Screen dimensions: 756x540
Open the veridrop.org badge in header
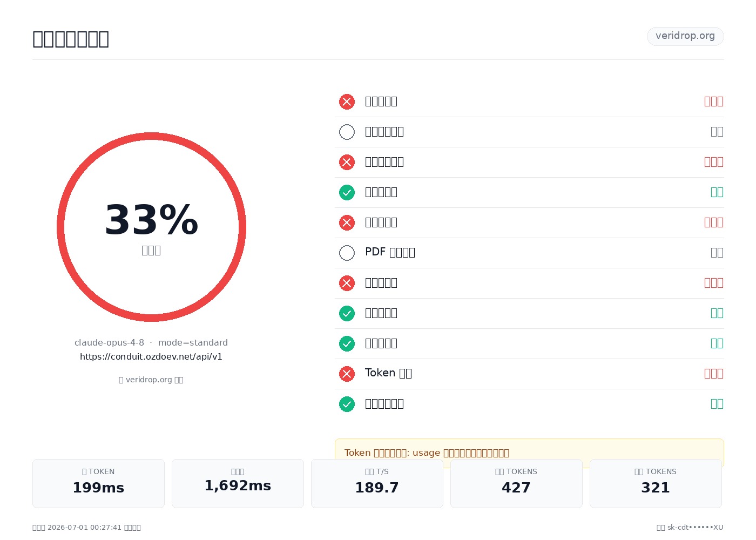point(685,36)
